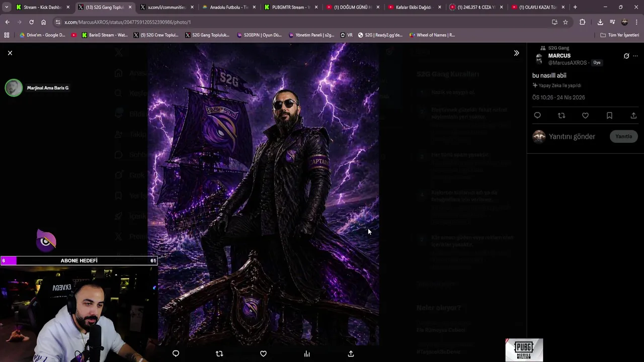Click the share icon in the right panel
The height and width of the screenshot is (362, 644).
(633, 116)
